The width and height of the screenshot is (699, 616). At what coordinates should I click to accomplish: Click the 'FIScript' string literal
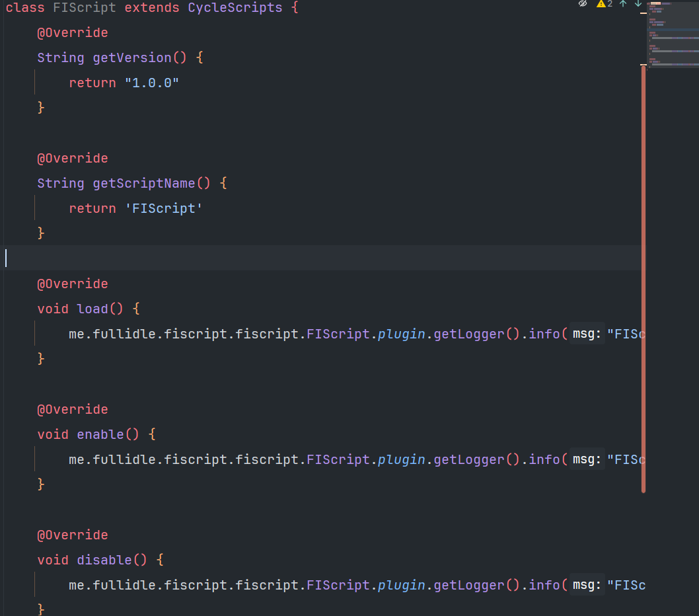pyautogui.click(x=164, y=208)
